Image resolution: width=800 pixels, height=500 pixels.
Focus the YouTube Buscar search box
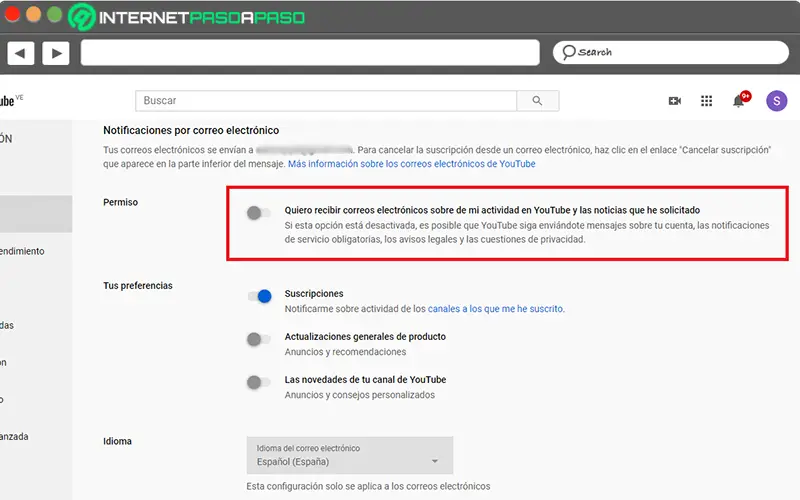pos(326,101)
